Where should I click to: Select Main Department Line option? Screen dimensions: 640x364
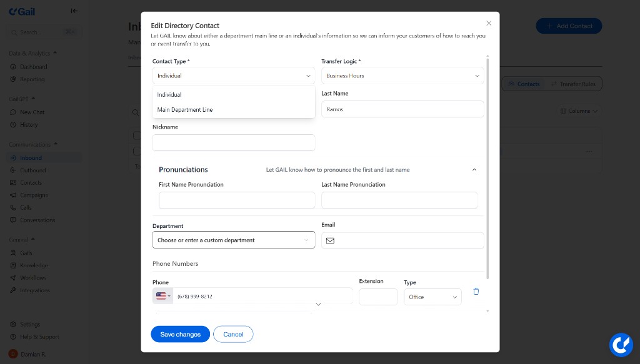tap(185, 109)
